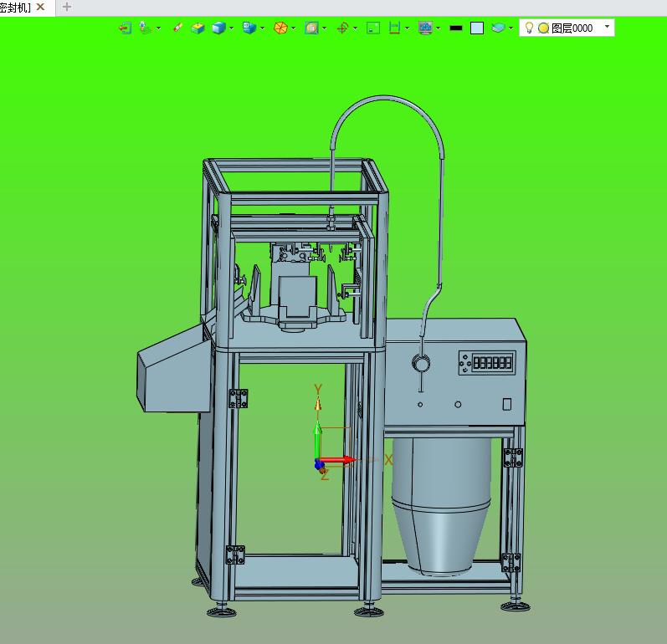Open dropdown beside the dimension measure icon
667x644 pixels.
click(x=407, y=28)
